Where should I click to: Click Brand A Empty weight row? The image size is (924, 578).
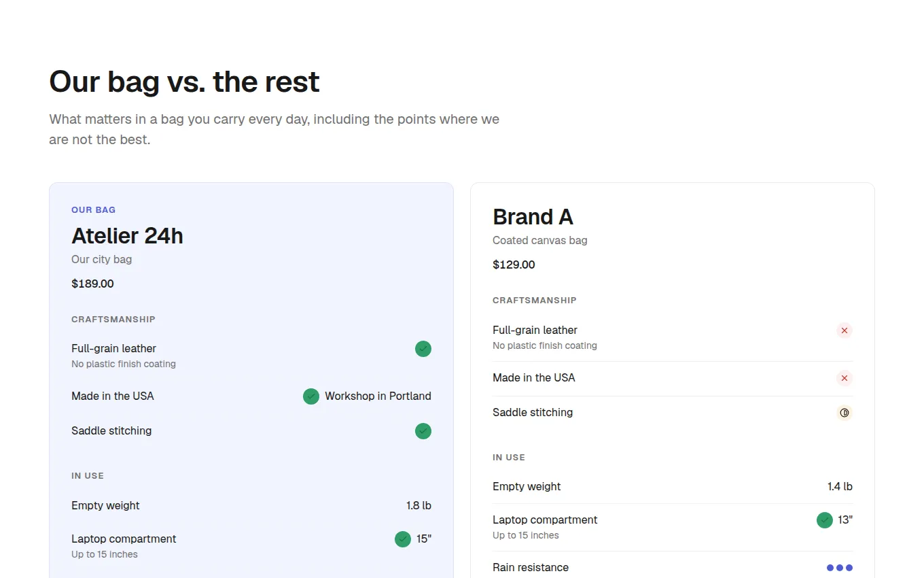tap(673, 487)
